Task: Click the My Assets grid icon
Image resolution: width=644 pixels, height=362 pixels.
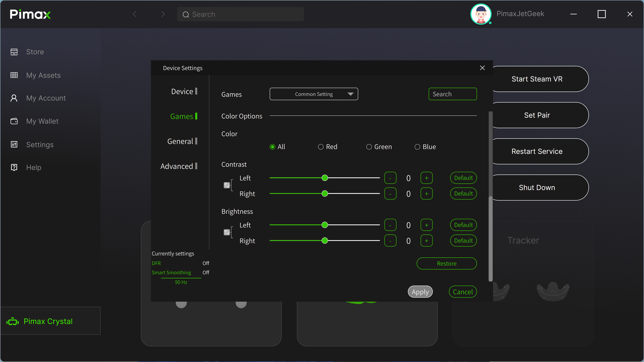Action: pos(14,75)
